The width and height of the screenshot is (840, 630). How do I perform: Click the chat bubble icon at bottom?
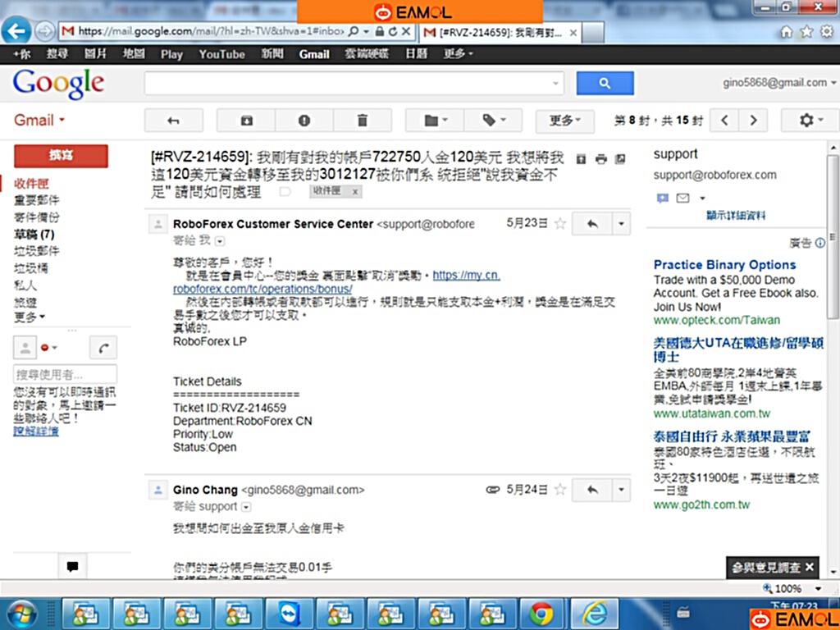[x=72, y=566]
